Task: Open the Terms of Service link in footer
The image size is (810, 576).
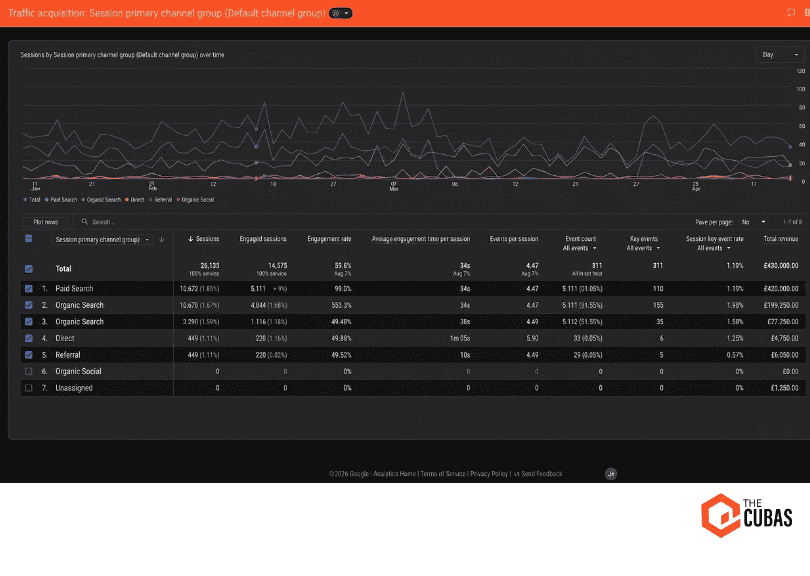Action: point(443,473)
